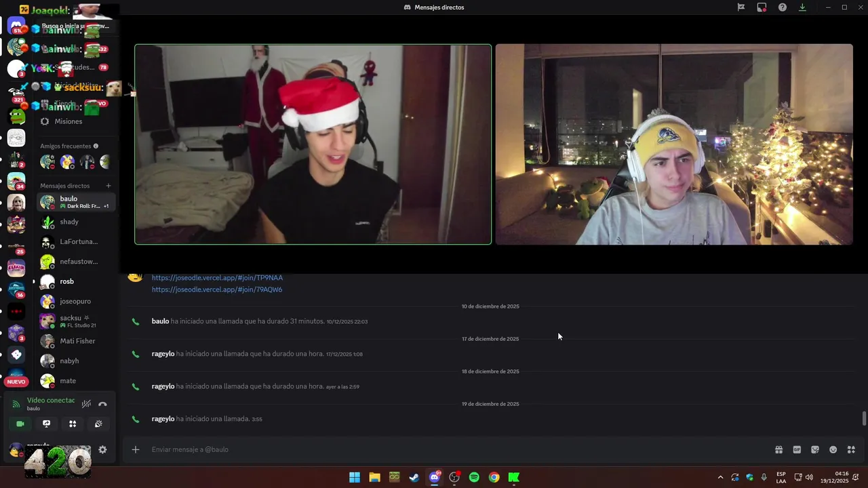Toggle noise suppression for the call
868x488 pixels.
click(86, 404)
